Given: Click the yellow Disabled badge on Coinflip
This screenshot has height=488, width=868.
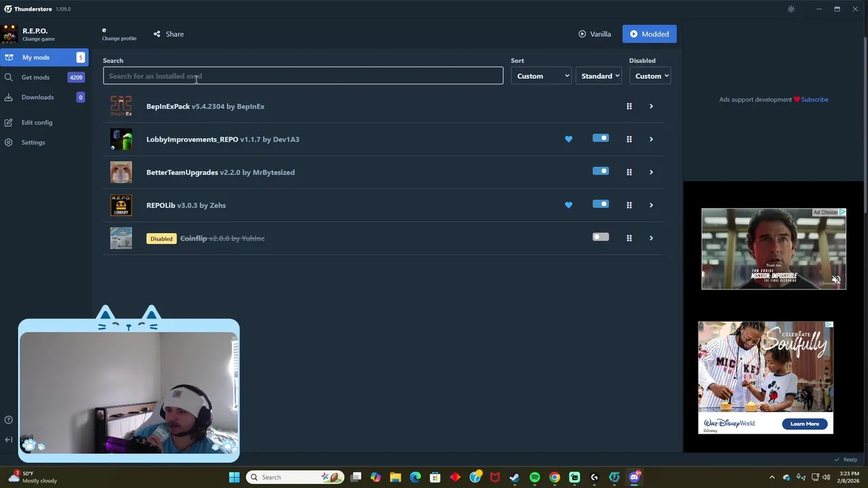Looking at the screenshot, I should point(161,239).
